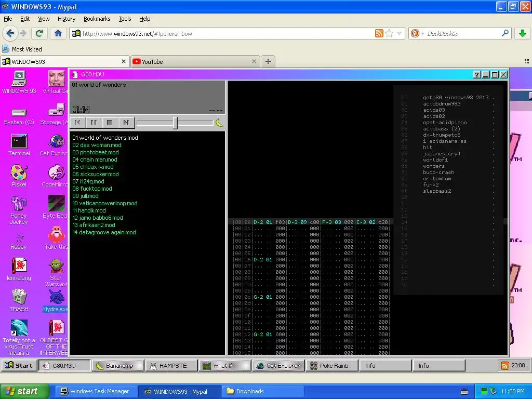Open the address bar history dropdown arrow
Viewport: 532px width, 399px height.
[400, 33]
